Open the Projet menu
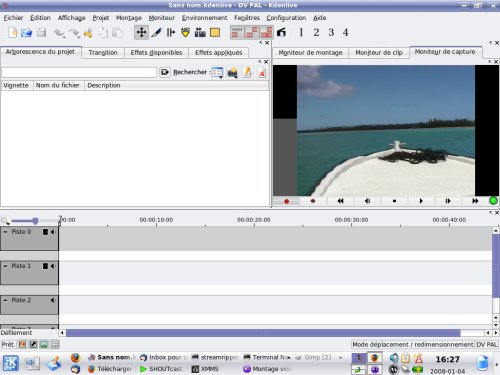This screenshot has width=500, height=375. pos(101,18)
